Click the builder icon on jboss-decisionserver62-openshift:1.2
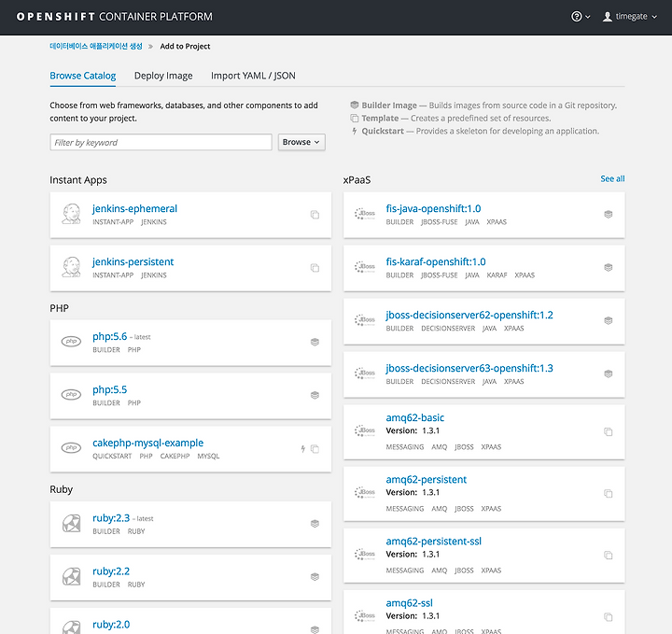672x634 pixels. pyautogui.click(x=609, y=320)
